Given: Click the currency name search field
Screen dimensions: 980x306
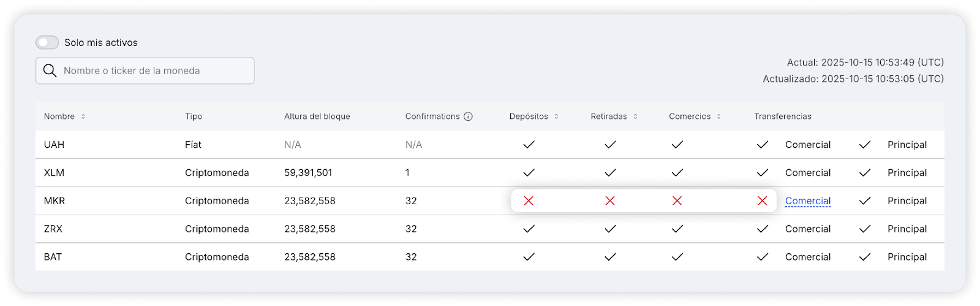Looking at the screenshot, I should 153,71.
